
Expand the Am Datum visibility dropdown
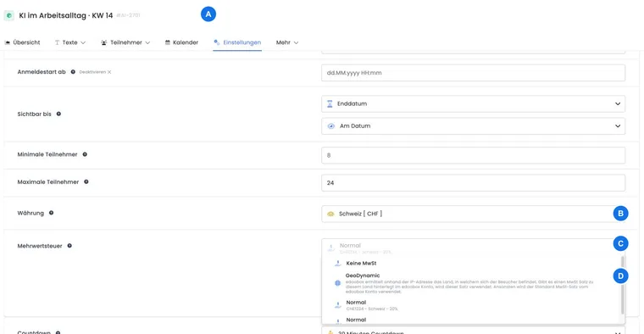click(473, 126)
